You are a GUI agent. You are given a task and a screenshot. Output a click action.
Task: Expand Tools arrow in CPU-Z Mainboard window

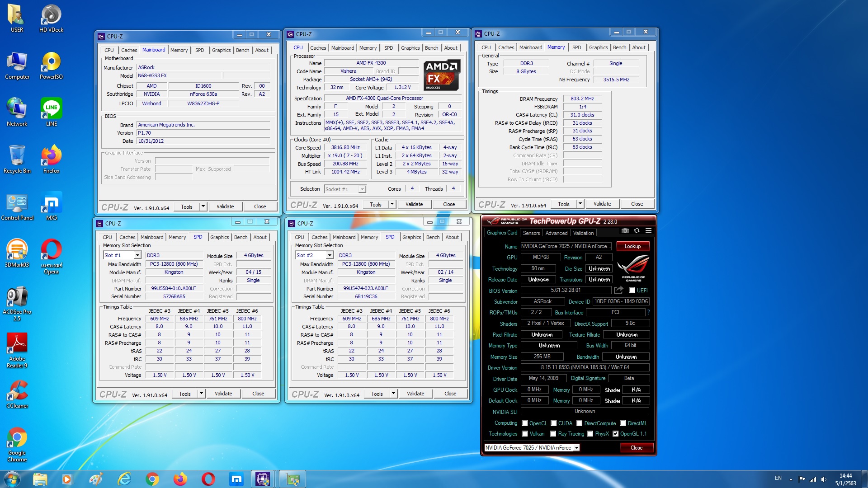coord(203,206)
